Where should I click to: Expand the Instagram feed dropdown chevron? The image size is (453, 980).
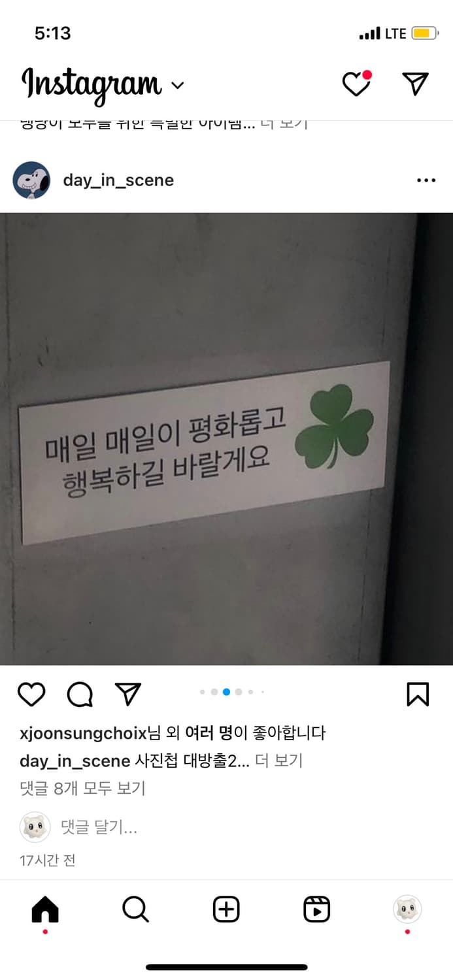pyautogui.click(x=177, y=85)
